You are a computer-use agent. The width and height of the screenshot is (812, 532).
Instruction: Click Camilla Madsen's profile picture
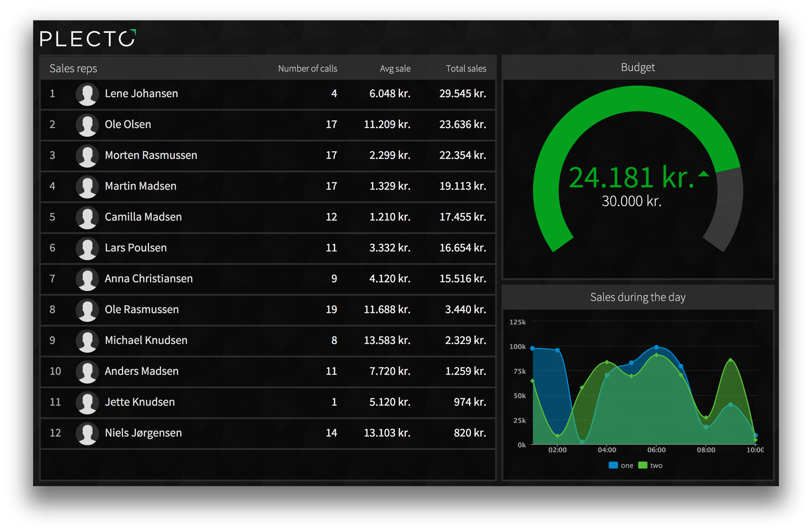coord(87,218)
